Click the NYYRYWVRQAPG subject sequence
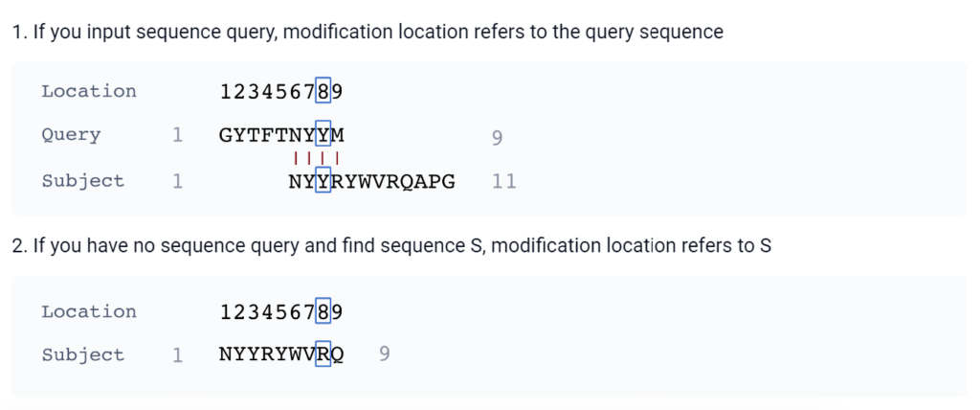 372,181
